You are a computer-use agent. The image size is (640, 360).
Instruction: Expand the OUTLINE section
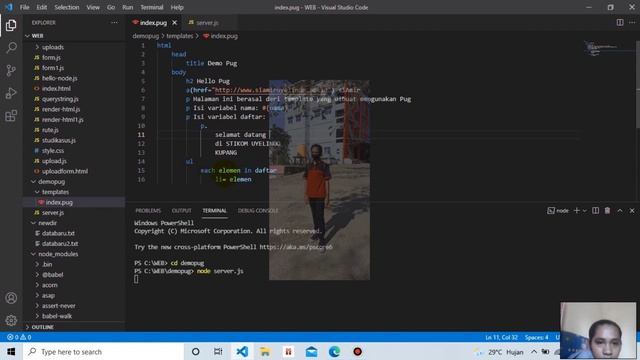tap(43, 327)
